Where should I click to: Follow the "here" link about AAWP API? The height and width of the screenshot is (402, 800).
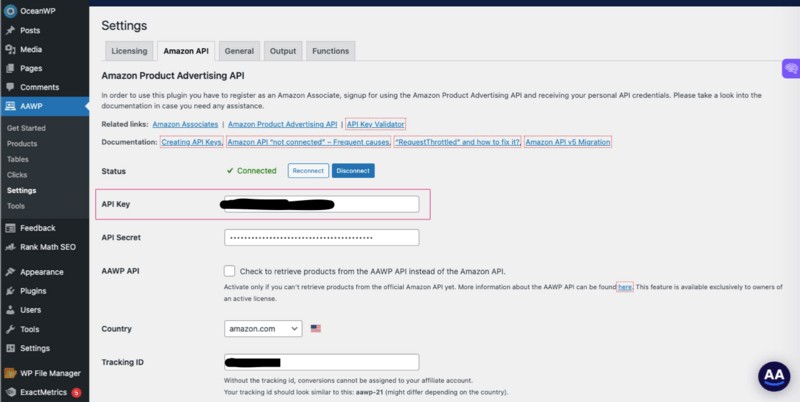click(x=625, y=287)
